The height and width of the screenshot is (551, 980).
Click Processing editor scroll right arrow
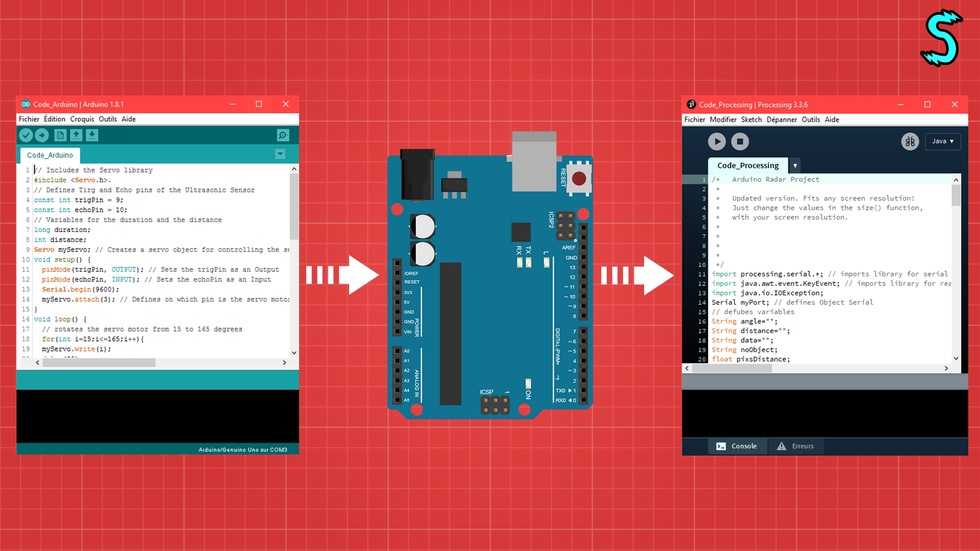pos(946,368)
